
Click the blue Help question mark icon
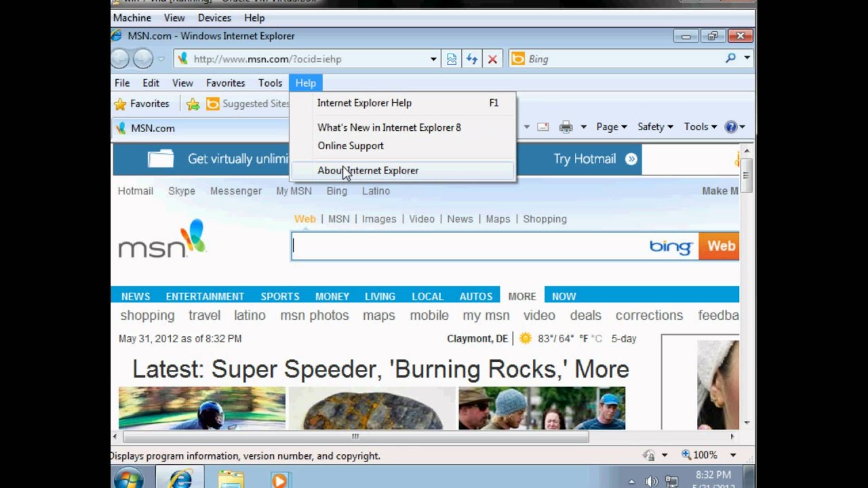tap(730, 127)
